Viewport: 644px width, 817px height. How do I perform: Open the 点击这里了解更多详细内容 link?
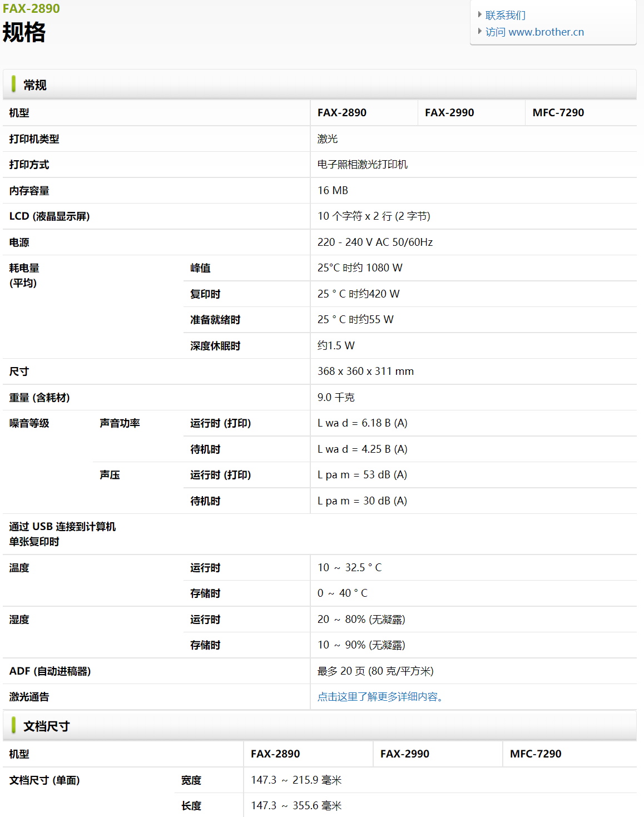tap(380, 697)
